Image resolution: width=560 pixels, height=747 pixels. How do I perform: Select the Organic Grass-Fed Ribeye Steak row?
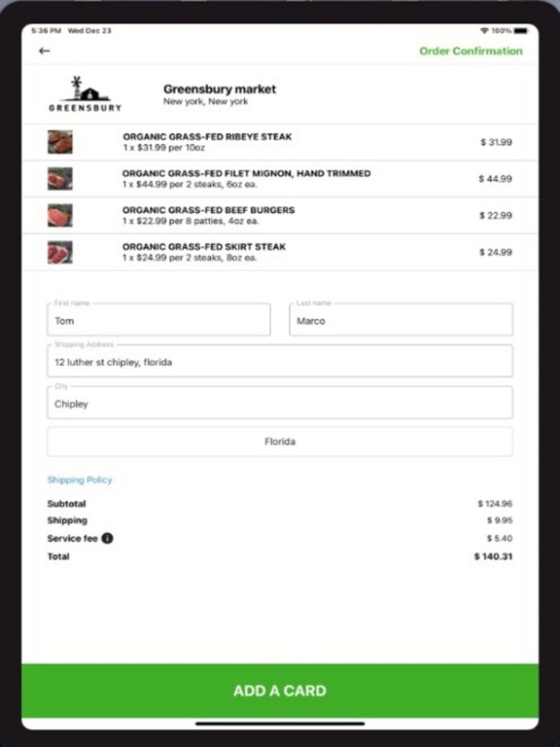(x=280, y=142)
